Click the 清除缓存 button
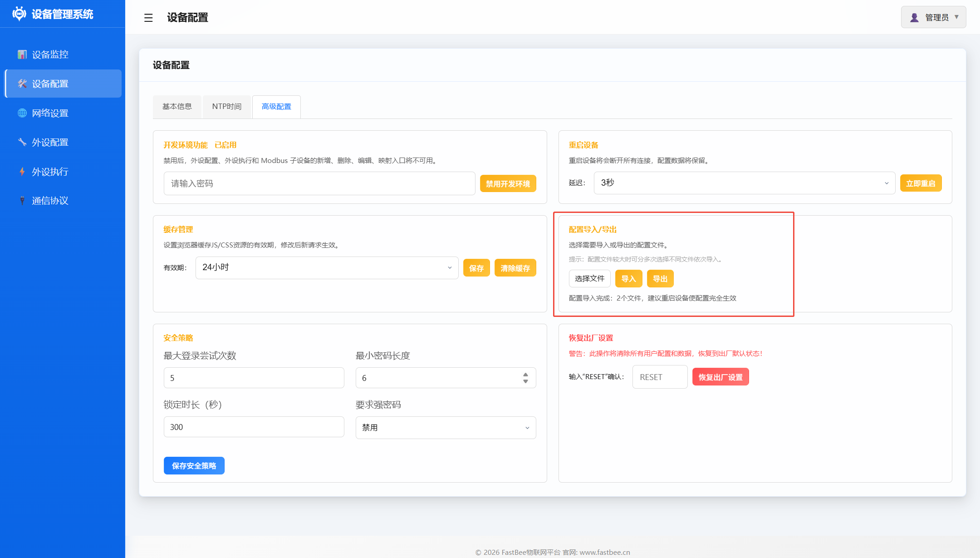The width and height of the screenshot is (980, 558). click(515, 268)
